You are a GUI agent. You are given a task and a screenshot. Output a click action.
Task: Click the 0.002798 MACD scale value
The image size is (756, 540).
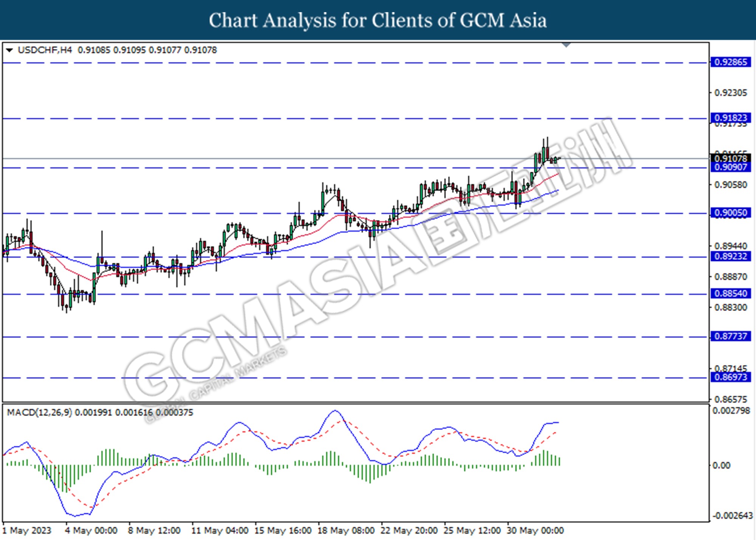[x=731, y=411]
